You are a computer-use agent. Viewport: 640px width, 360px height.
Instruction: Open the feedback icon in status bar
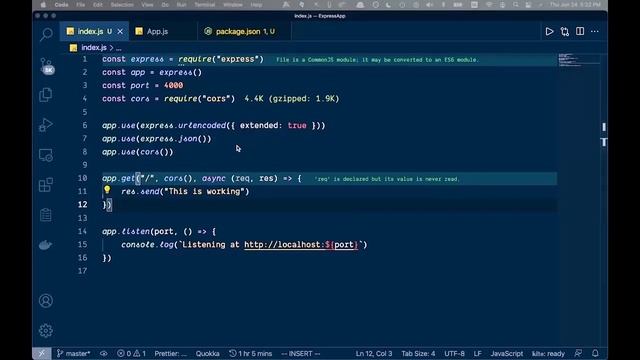(578, 353)
